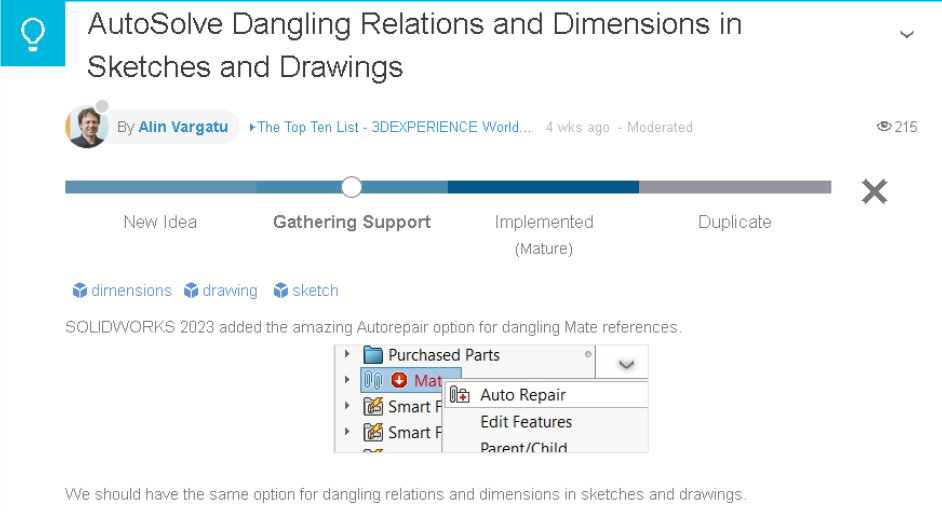Click the Mates paperclip icon

click(373, 380)
